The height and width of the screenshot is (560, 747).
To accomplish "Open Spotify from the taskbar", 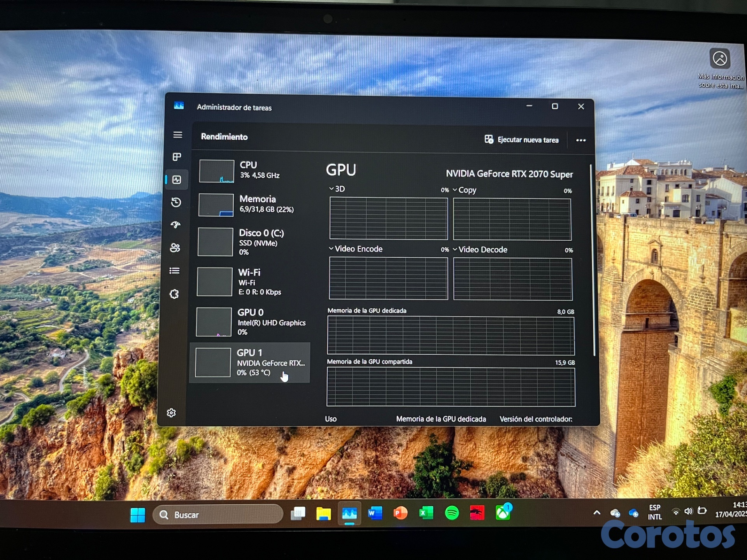I will [x=452, y=513].
